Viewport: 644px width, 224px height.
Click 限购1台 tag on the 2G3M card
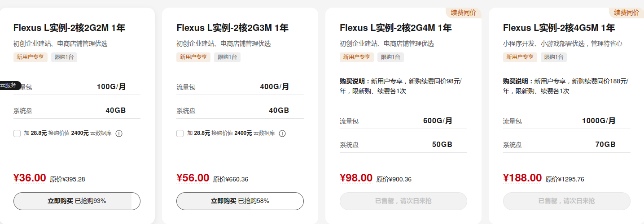tap(227, 57)
